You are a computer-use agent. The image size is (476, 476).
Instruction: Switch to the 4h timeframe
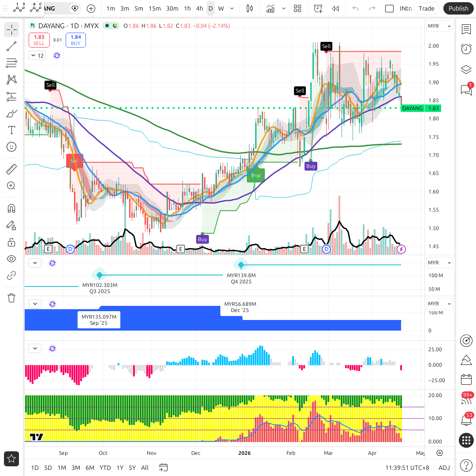click(200, 8)
